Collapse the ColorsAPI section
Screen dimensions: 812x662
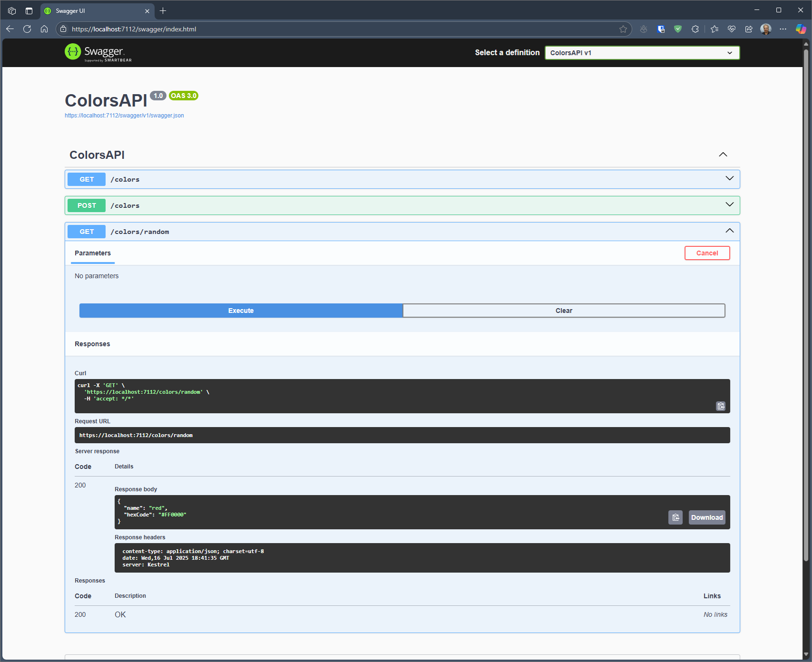coord(723,155)
